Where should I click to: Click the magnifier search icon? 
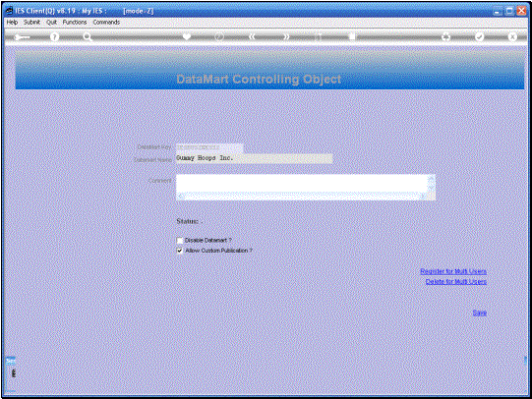coord(88,36)
